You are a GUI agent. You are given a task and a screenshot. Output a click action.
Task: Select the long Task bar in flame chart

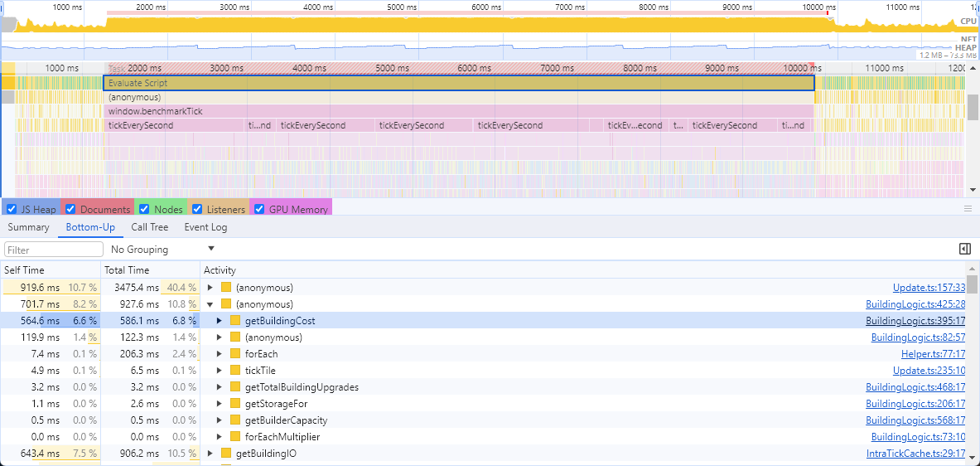(459, 68)
